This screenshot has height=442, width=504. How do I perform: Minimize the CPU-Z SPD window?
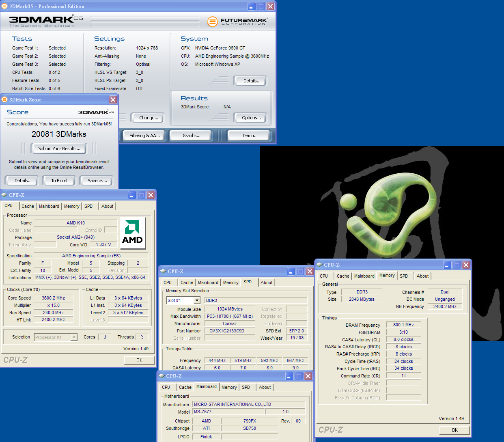(291, 272)
